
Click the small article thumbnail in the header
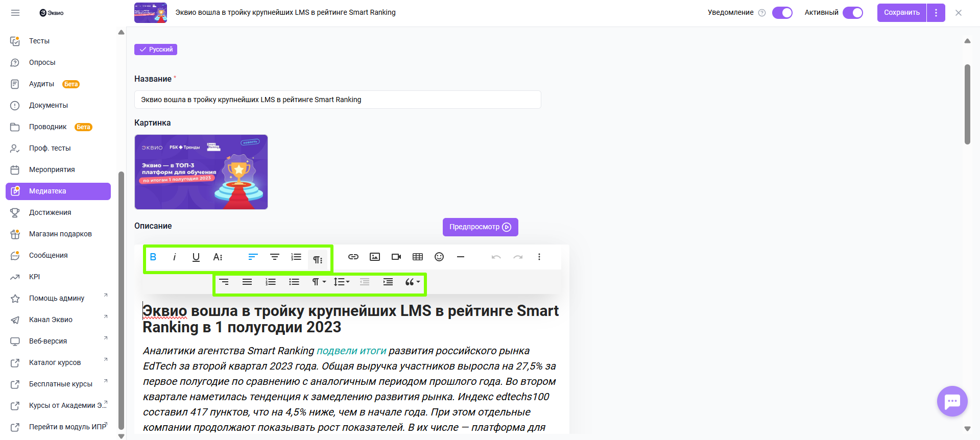151,13
